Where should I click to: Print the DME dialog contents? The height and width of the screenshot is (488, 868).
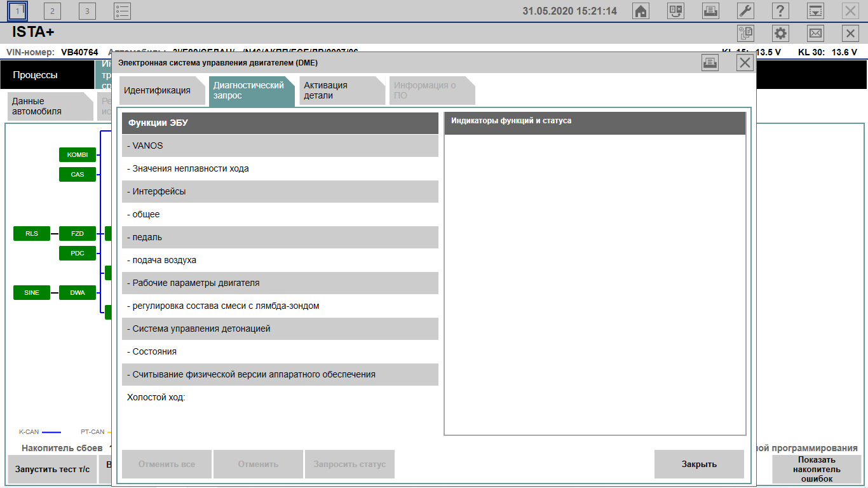point(710,62)
